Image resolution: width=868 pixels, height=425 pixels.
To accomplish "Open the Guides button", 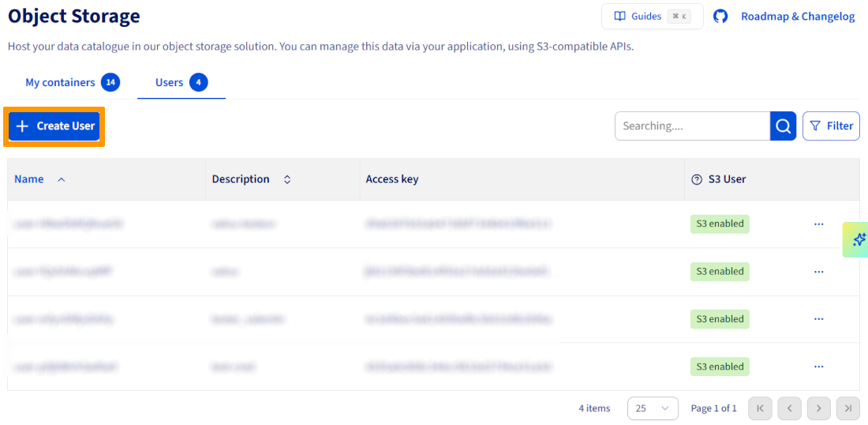I will point(652,17).
